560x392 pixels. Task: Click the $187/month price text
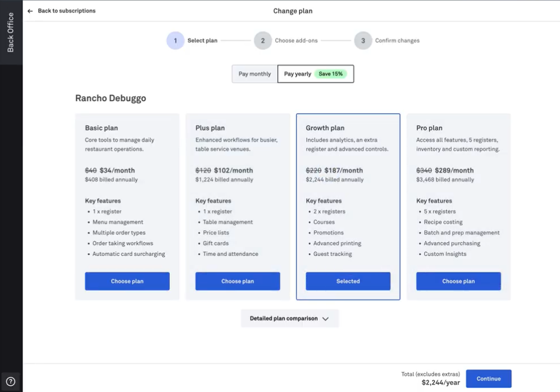click(343, 171)
